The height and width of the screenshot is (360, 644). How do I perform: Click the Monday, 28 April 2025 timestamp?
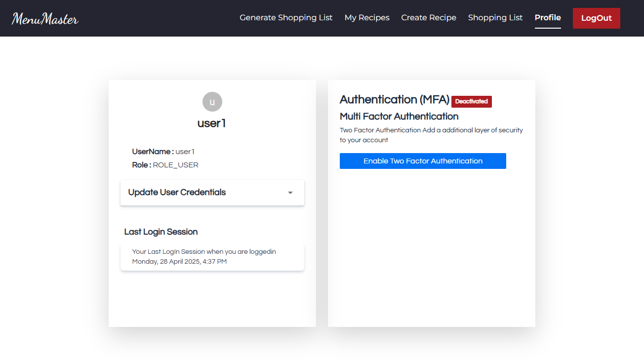coord(179,262)
